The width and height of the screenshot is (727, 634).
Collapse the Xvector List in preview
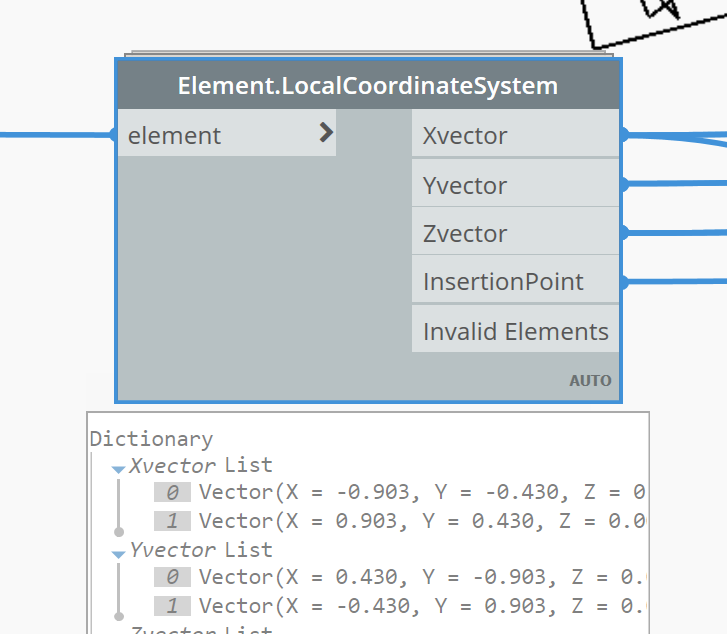119,468
